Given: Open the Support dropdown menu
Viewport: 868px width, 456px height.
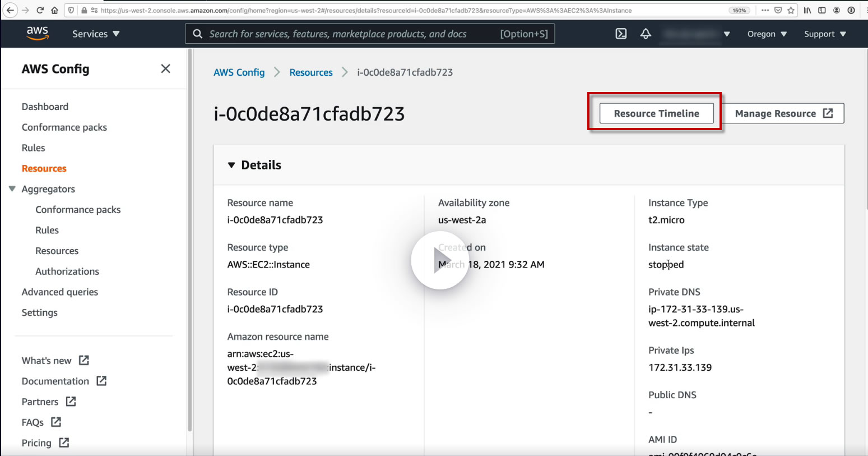Looking at the screenshot, I should click(825, 34).
